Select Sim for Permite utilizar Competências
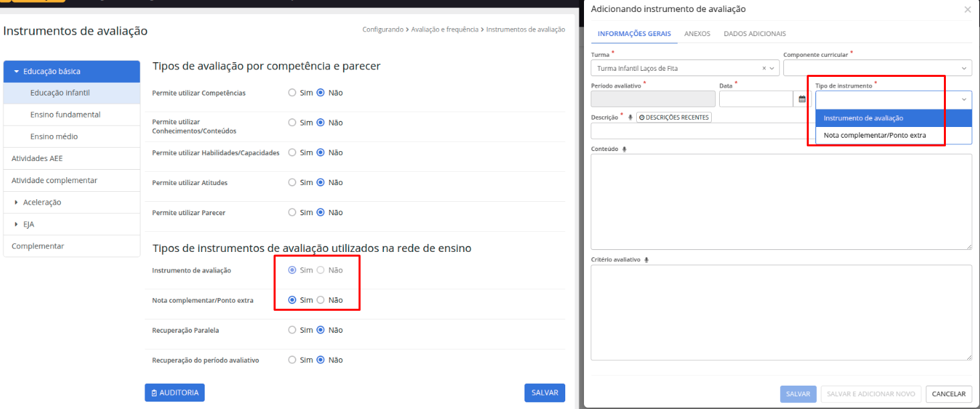This screenshot has height=409, width=980. coord(292,93)
